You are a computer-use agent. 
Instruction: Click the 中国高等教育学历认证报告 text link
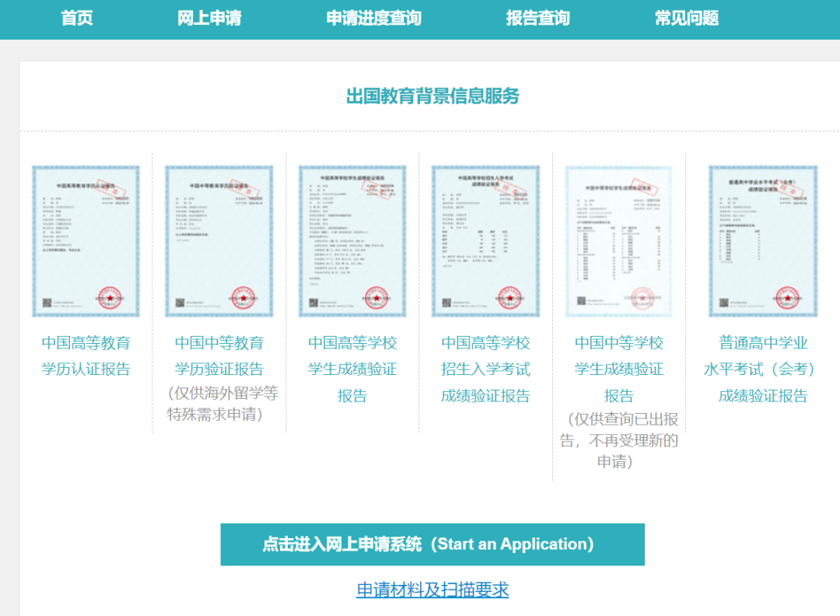pyautogui.click(x=86, y=356)
